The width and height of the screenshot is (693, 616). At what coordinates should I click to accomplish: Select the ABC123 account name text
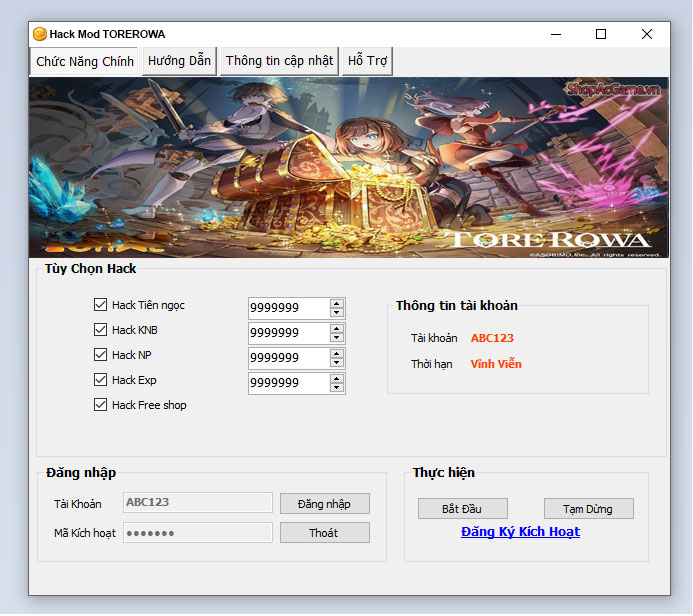click(x=492, y=338)
